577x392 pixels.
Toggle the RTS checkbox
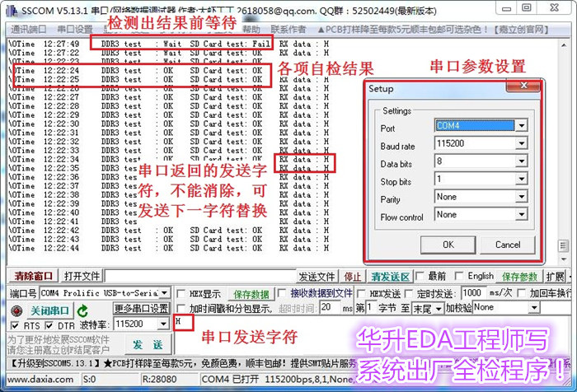(15, 326)
